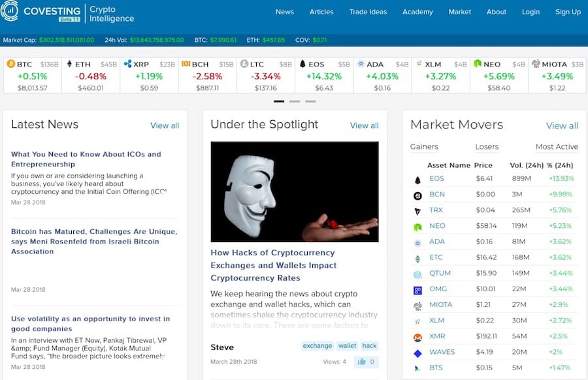
Task: Click the XRP icon in ticker bar
Action: pyautogui.click(x=127, y=64)
